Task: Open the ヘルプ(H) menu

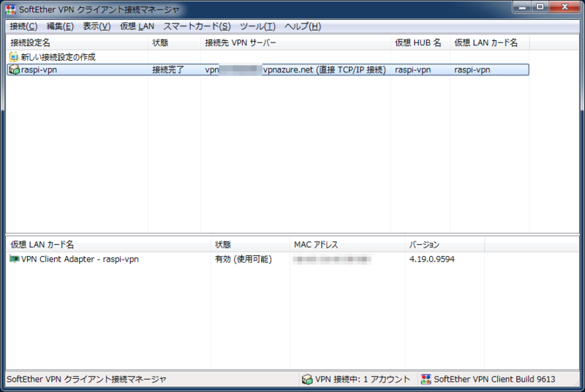Action: pos(303,26)
